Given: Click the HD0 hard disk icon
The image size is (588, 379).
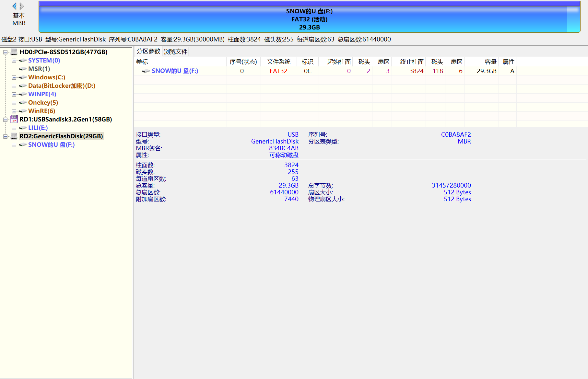Looking at the screenshot, I should (x=14, y=52).
